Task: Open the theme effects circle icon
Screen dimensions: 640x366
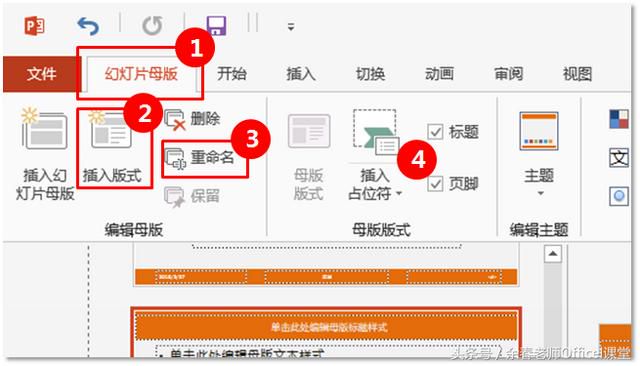Action: coord(619,196)
